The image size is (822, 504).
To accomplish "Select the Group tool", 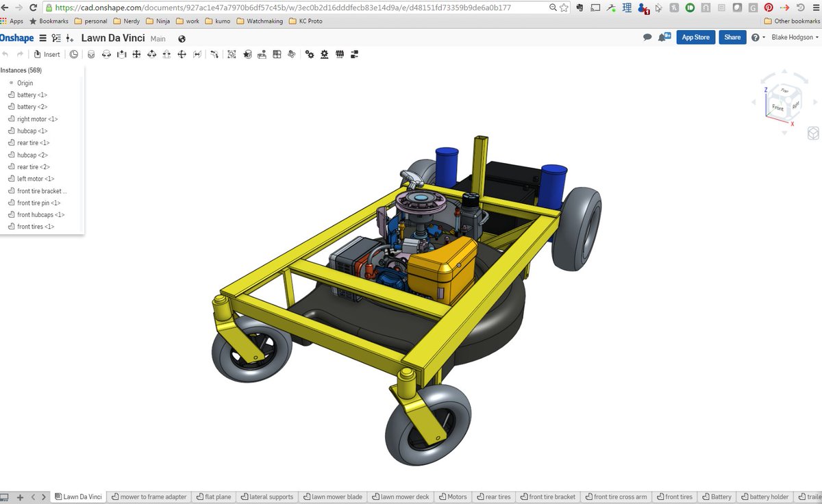I will click(x=232, y=54).
